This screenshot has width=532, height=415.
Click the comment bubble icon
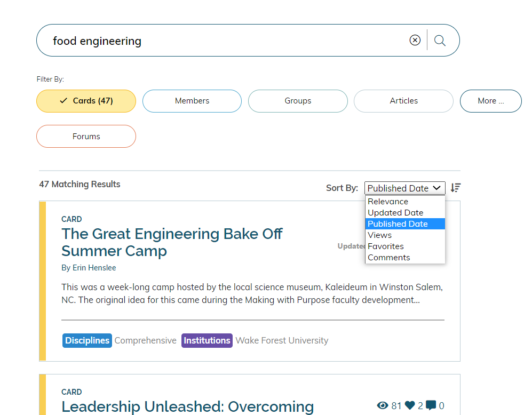431,405
